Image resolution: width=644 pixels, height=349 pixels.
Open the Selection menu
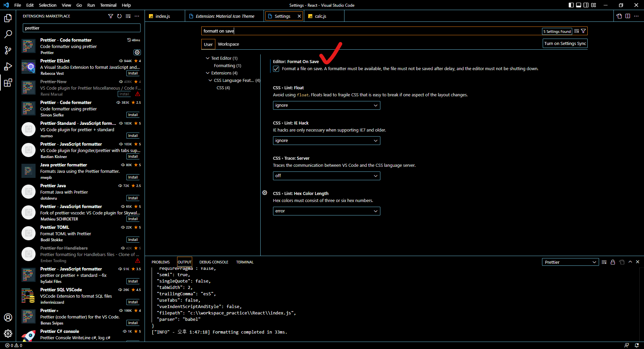pyautogui.click(x=48, y=5)
